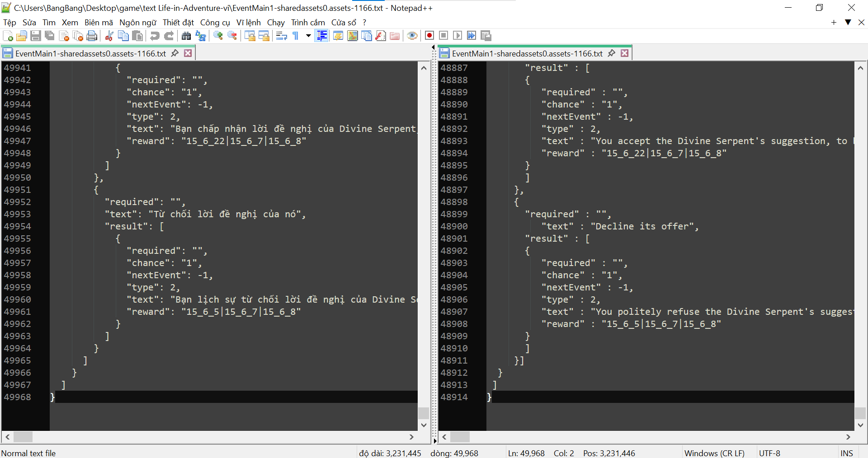Stop macro recording with square icon
The image size is (868, 458).
pos(443,36)
